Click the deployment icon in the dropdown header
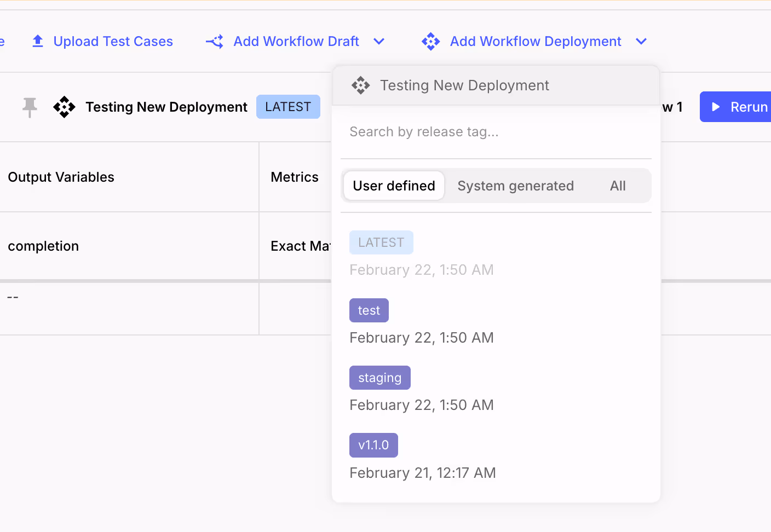771x532 pixels. tap(361, 85)
